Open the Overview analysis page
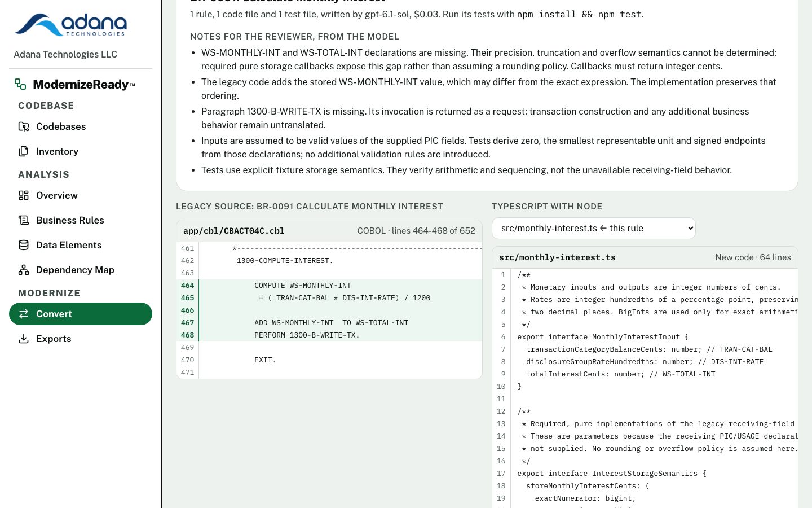812x508 pixels. pos(81,195)
